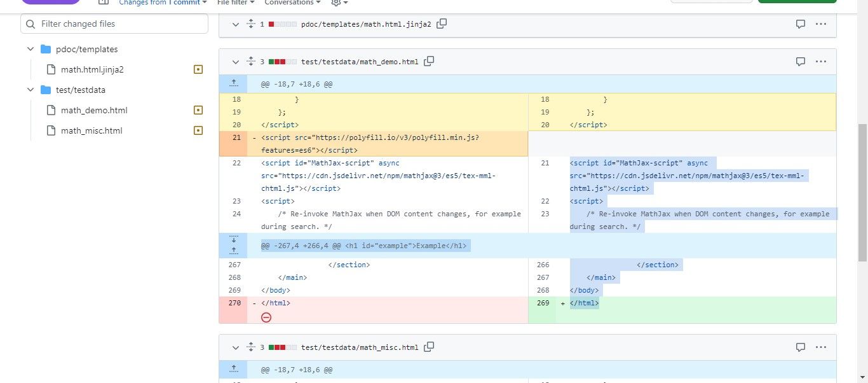The width and height of the screenshot is (868, 383).
Task: Open the test/testdata/math_misc.html file link
Action: click(360, 347)
